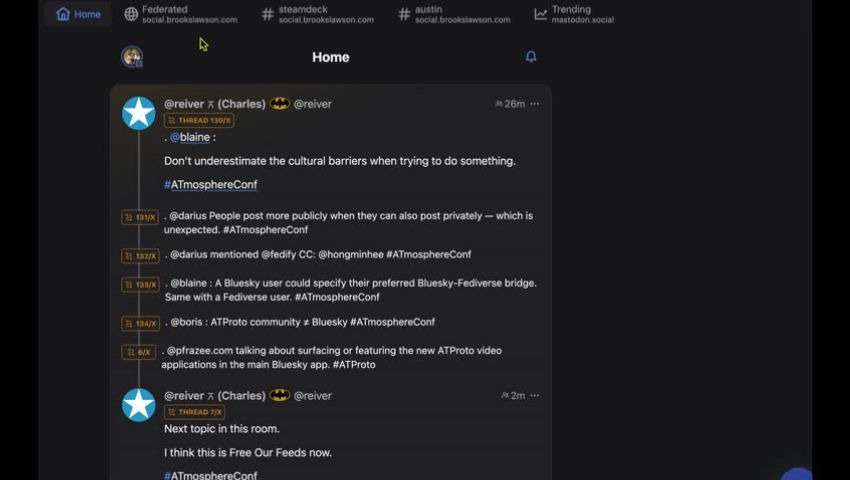The width and height of the screenshot is (850, 480).
Task: Open the THREAD 130/X badge
Action: click(x=199, y=120)
